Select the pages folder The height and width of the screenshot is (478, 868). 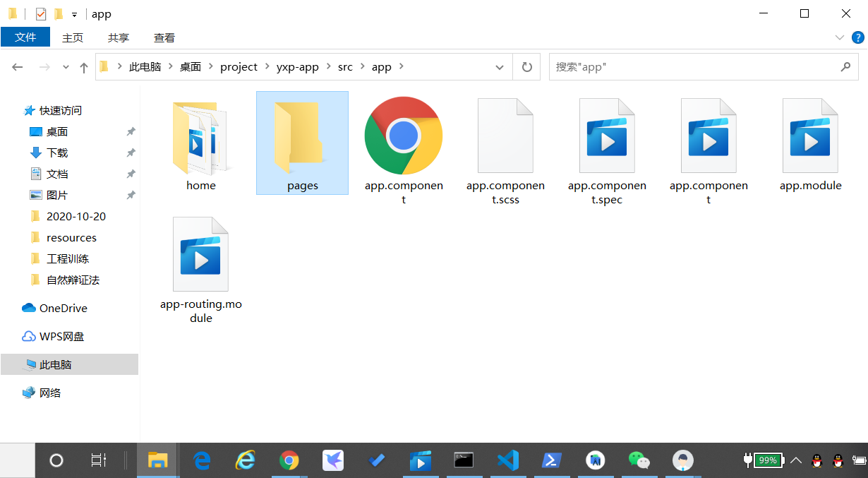[303, 143]
